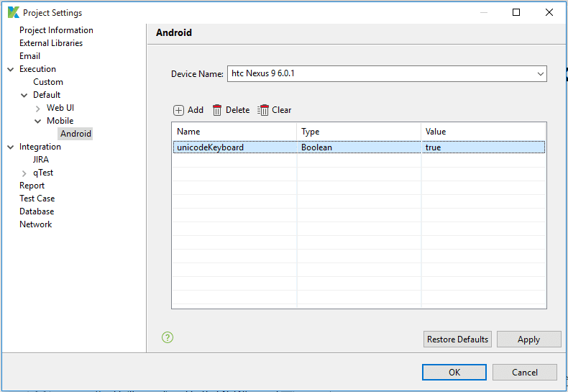This screenshot has width=568, height=392.
Task: Click the Apply button
Action: 529,339
